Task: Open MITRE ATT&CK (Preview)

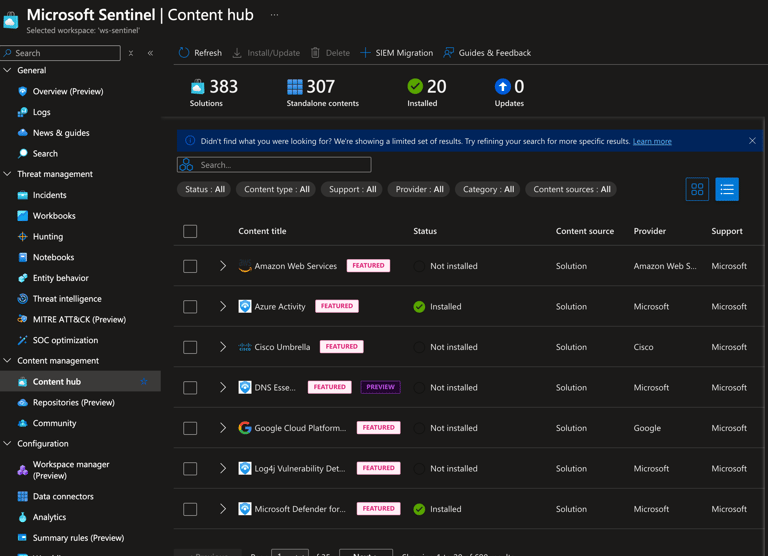Action: [79, 319]
